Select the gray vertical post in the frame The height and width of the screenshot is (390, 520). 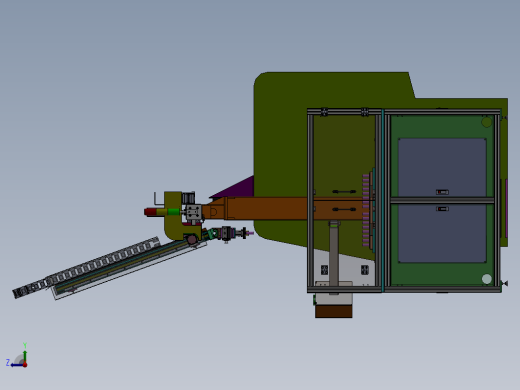click(x=334, y=257)
